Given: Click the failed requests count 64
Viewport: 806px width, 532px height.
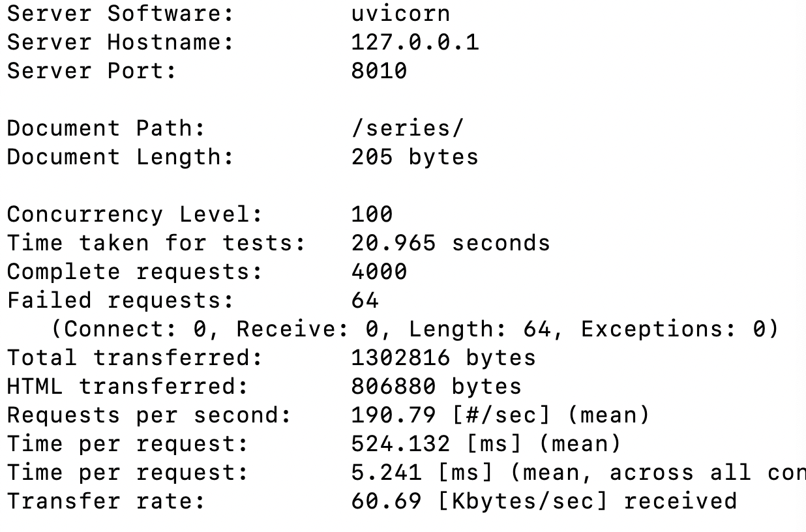Looking at the screenshot, I should [365, 301].
